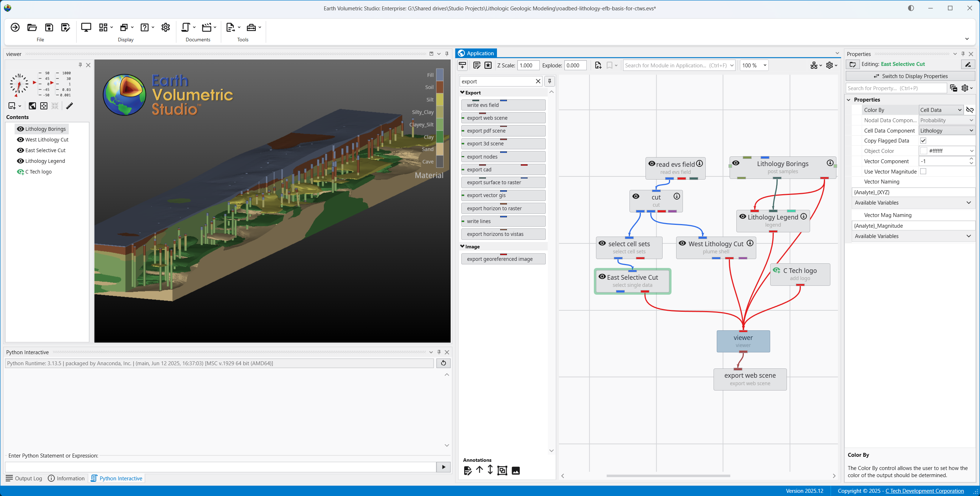This screenshot has height=496, width=980.
Task: Click the Object Color white swatch
Action: (x=923, y=151)
